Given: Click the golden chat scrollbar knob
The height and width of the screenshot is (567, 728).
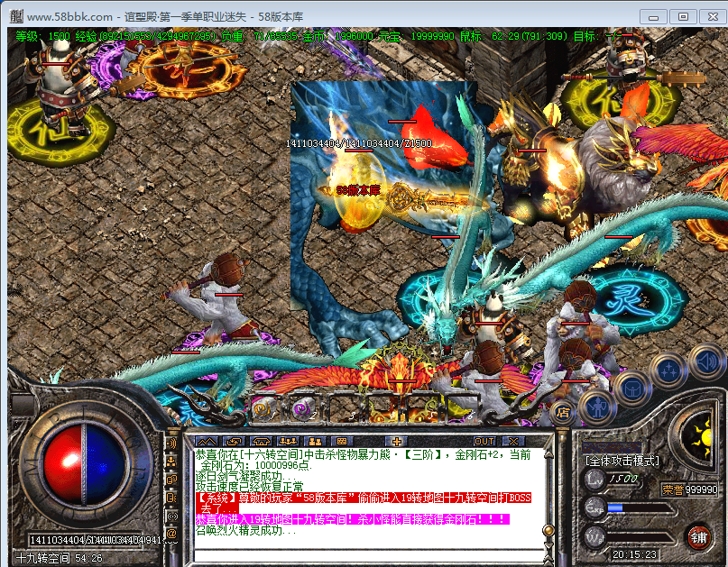Looking at the screenshot, I should tap(548, 530).
